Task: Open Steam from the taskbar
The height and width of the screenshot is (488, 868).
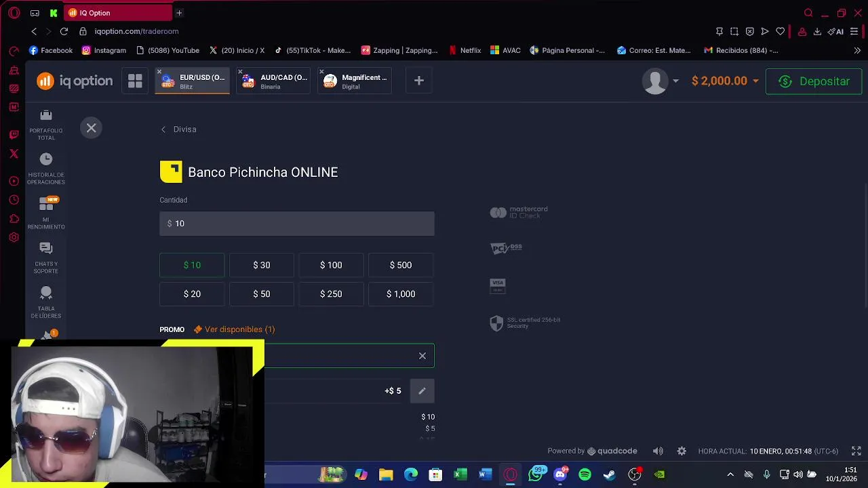Action: (x=610, y=474)
